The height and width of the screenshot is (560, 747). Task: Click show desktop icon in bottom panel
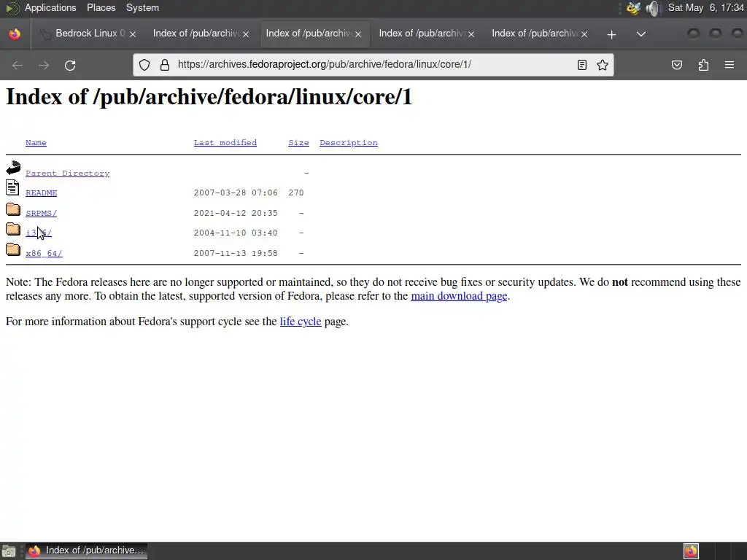tap(9, 551)
